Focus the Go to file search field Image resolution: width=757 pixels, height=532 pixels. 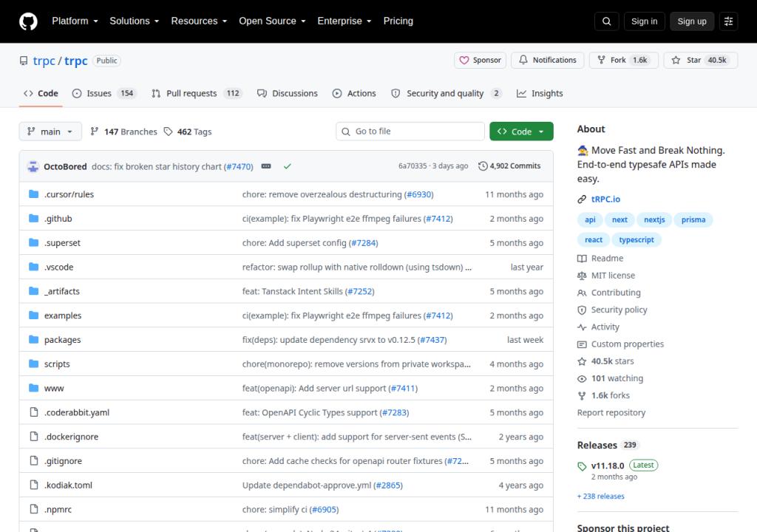tap(410, 132)
